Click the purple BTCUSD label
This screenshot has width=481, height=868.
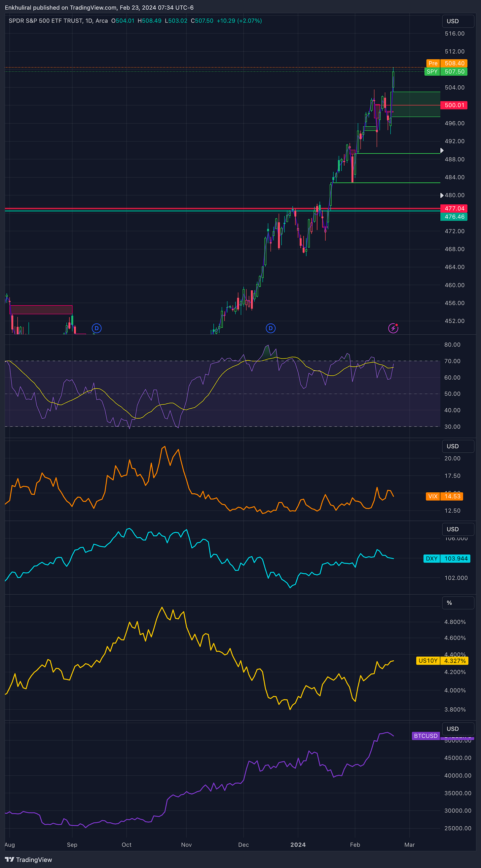tap(426, 736)
